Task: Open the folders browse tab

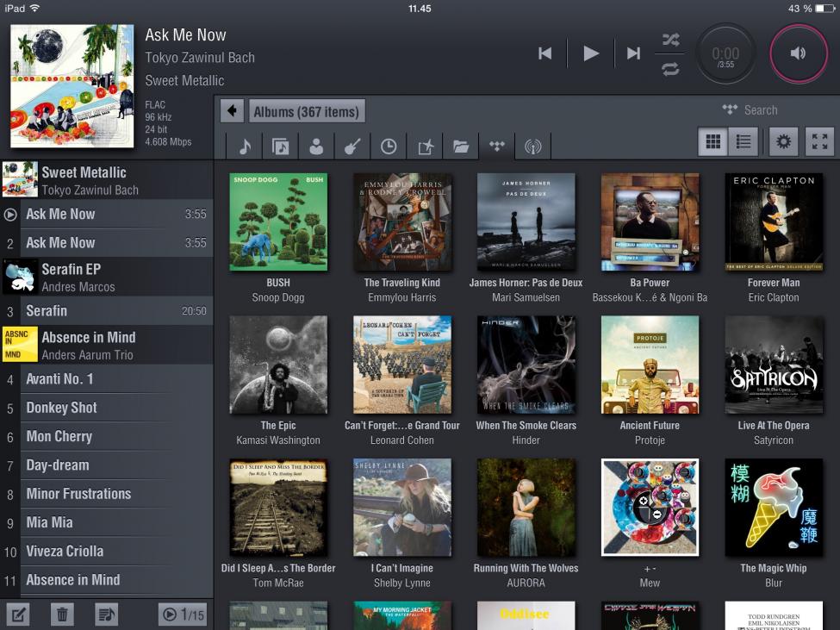Action: [461, 147]
